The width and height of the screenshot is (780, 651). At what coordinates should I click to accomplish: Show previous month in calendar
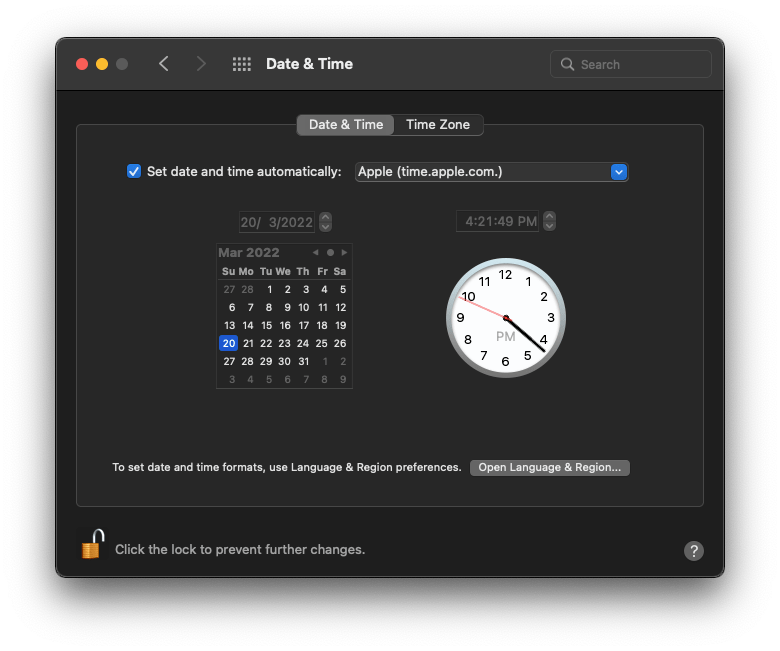tap(316, 253)
